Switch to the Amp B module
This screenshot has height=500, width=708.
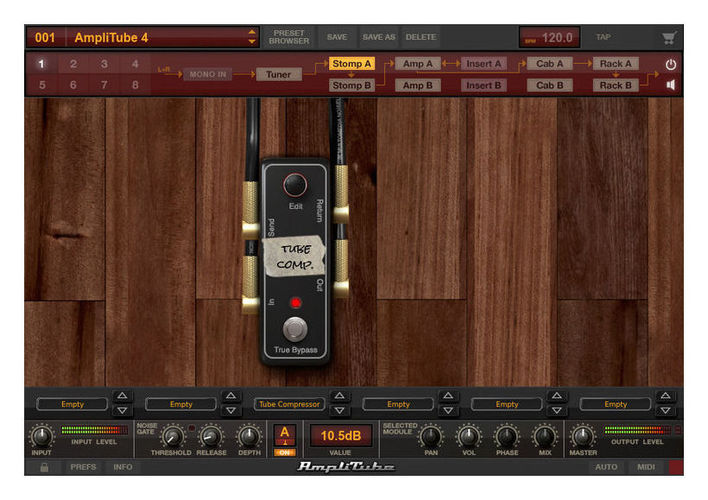tap(418, 85)
